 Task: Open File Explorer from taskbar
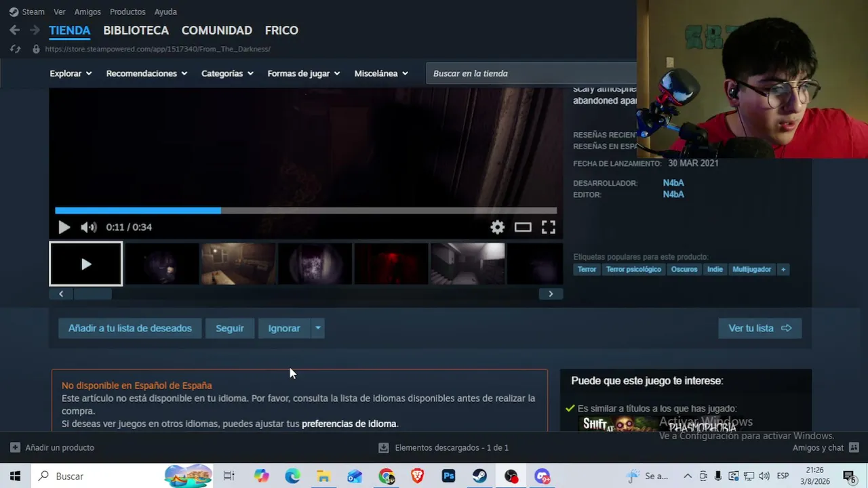pos(323,476)
